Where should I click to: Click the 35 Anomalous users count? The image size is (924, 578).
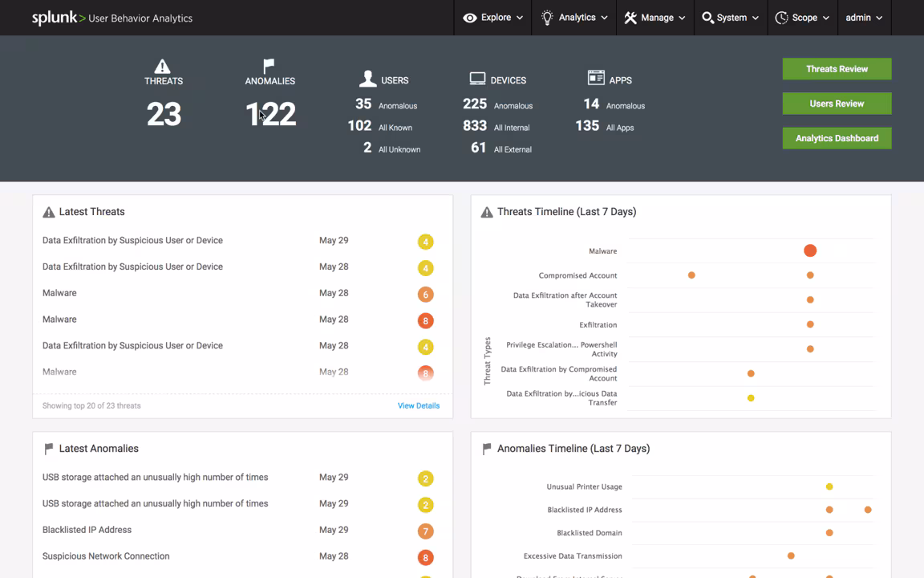pyautogui.click(x=363, y=104)
